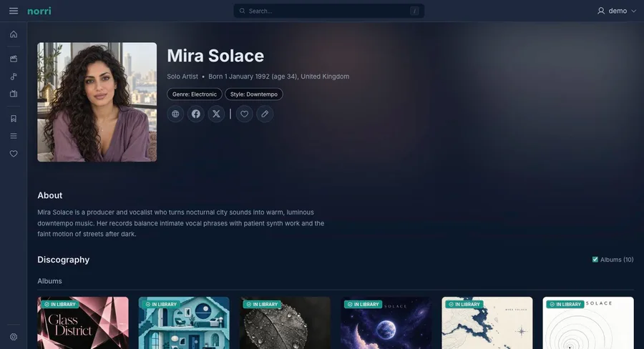Open the Glass District album cover
Viewport: 644px width, 349px height.
click(83, 323)
